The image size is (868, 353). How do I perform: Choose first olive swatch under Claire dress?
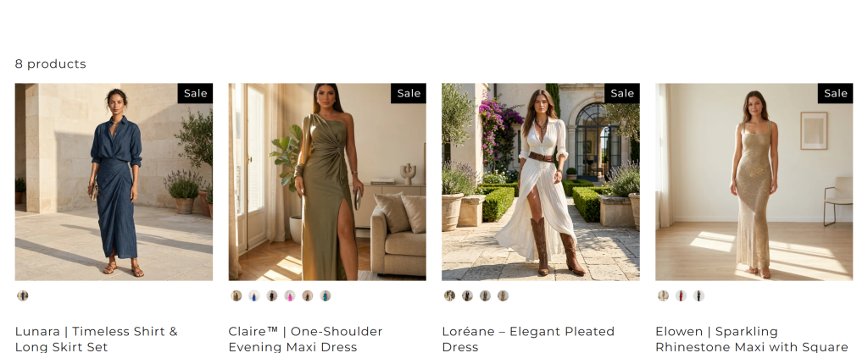[236, 296]
